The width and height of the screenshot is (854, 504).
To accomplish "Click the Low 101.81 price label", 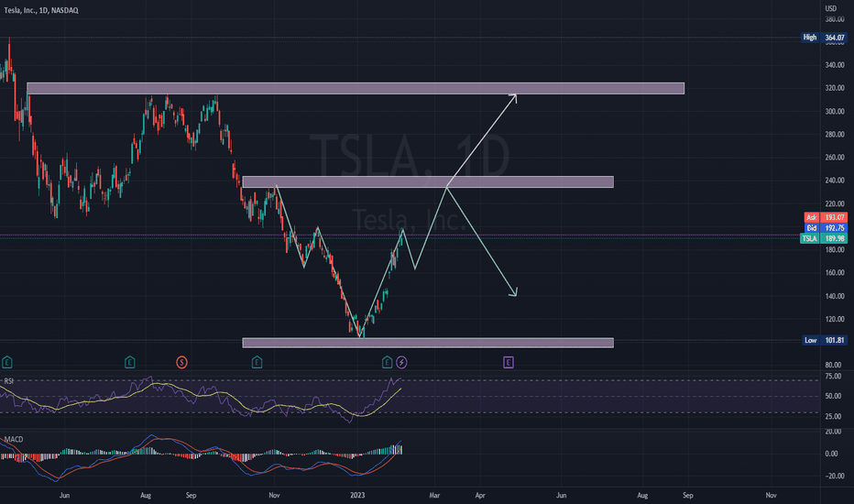I will click(824, 340).
